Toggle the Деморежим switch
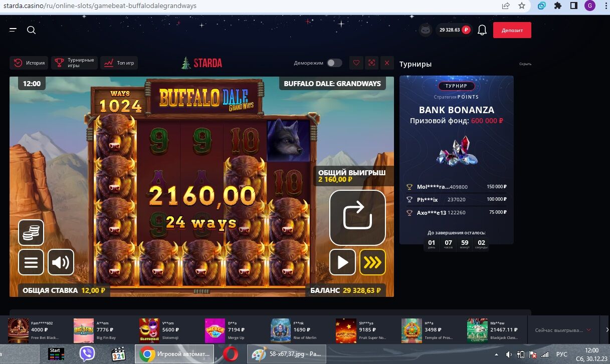Viewport: 610px width, 364px height. click(x=334, y=63)
